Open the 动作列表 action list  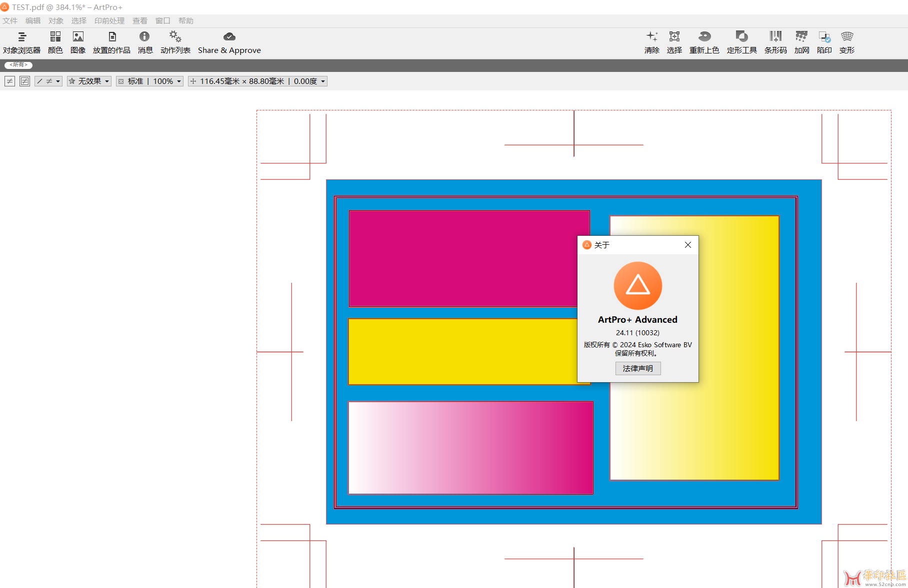click(x=175, y=42)
